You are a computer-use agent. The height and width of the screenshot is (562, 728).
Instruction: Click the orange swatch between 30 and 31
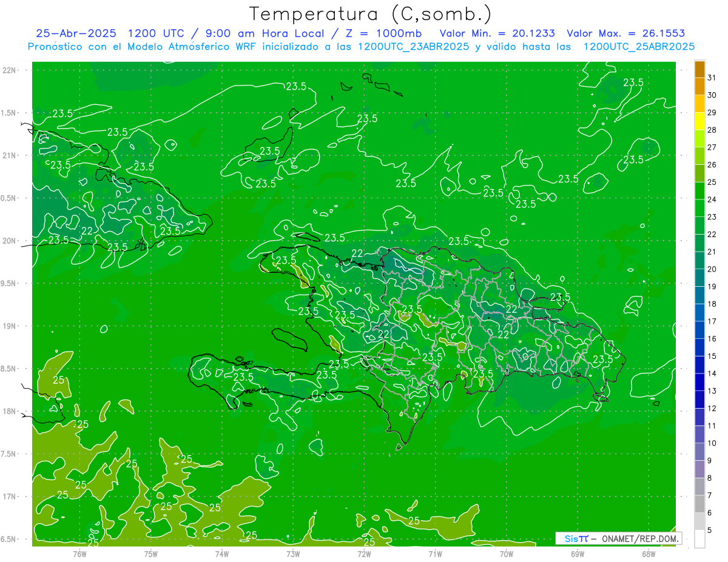pyautogui.click(x=700, y=86)
